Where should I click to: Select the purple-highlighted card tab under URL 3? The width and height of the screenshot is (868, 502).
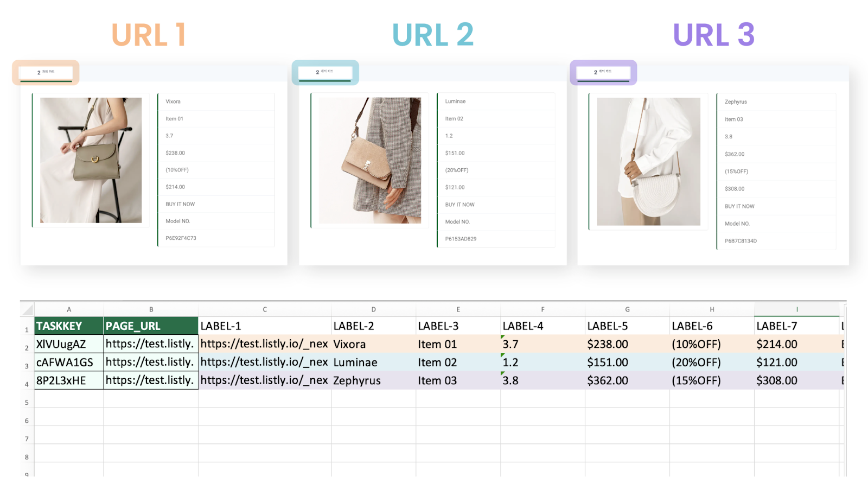603,72
